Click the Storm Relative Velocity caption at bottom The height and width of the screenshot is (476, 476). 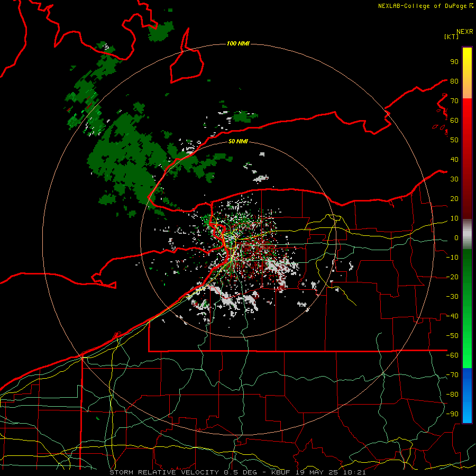(237, 472)
